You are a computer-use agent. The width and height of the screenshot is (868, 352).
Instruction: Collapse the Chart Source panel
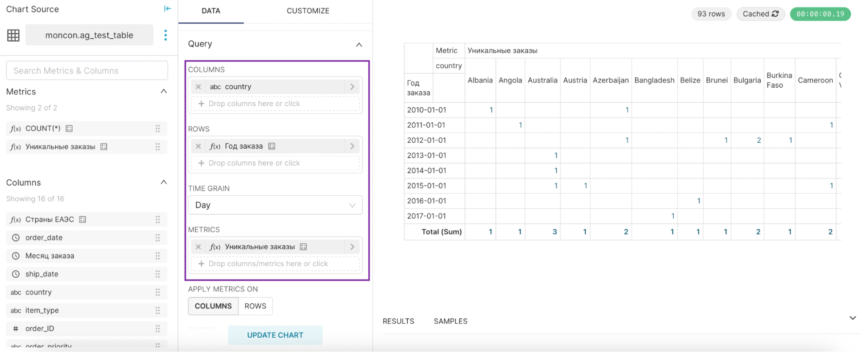coord(168,9)
